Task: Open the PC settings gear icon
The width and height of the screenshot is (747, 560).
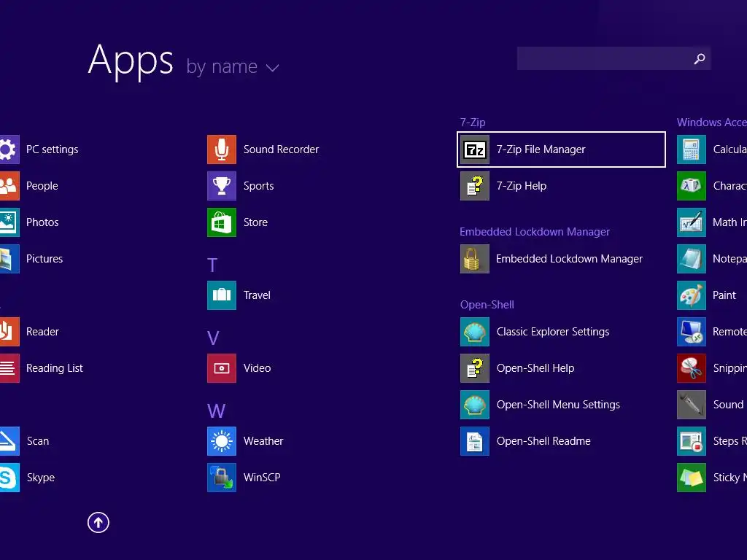Action: [9, 149]
